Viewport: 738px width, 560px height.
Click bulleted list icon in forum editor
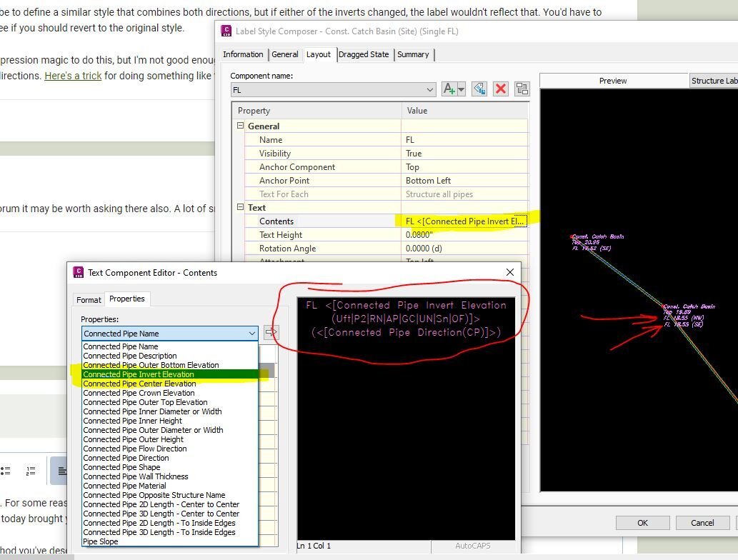click(6, 471)
